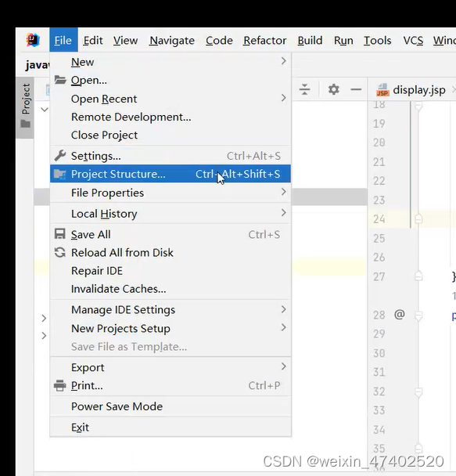Screen dimensions: 456x476
Task: Click the printer icon beside Print...
Action: point(59,385)
